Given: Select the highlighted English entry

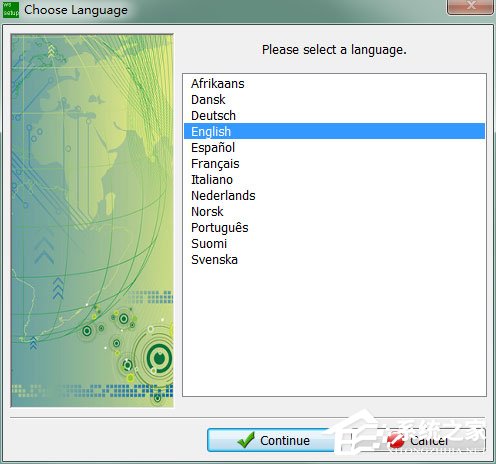Looking at the screenshot, I should [x=334, y=131].
